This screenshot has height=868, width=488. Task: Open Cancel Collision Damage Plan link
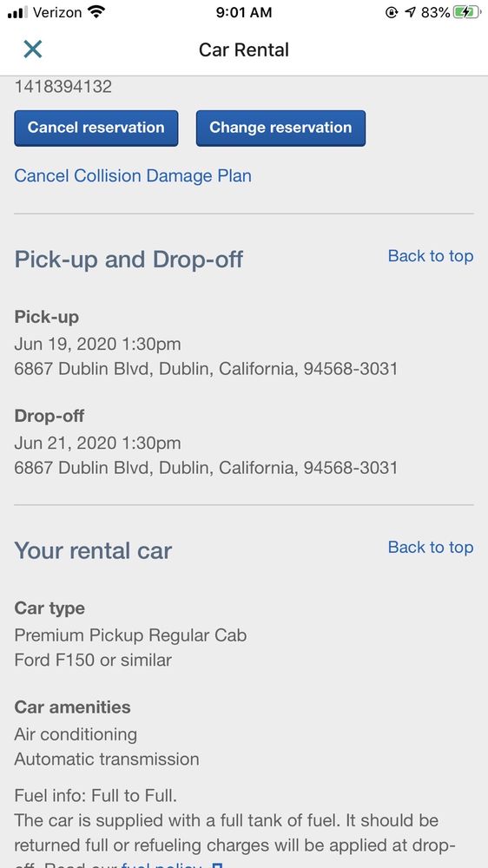pos(133,176)
